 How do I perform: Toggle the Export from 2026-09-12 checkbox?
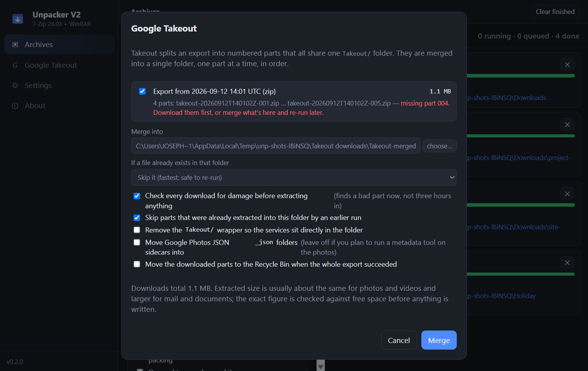142,91
